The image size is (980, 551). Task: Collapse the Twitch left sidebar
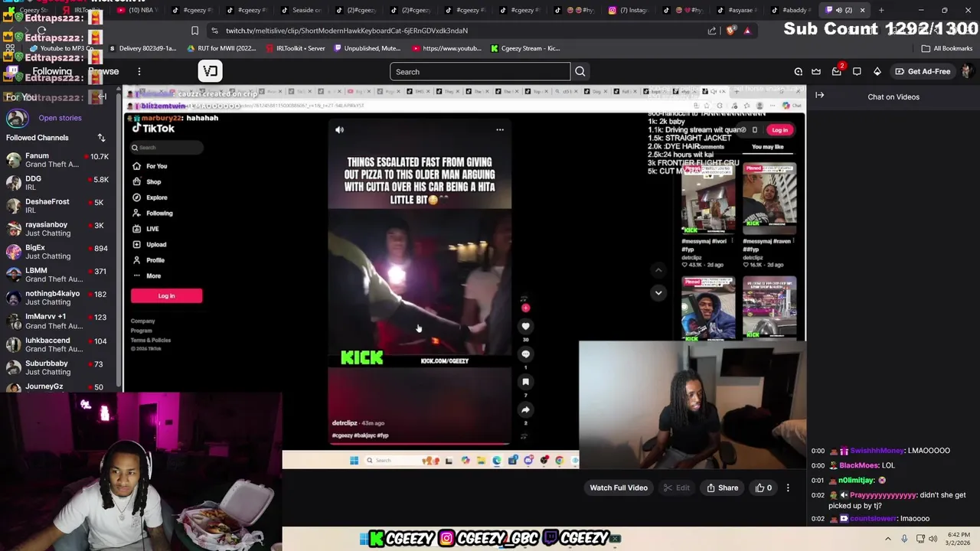pyautogui.click(x=103, y=96)
